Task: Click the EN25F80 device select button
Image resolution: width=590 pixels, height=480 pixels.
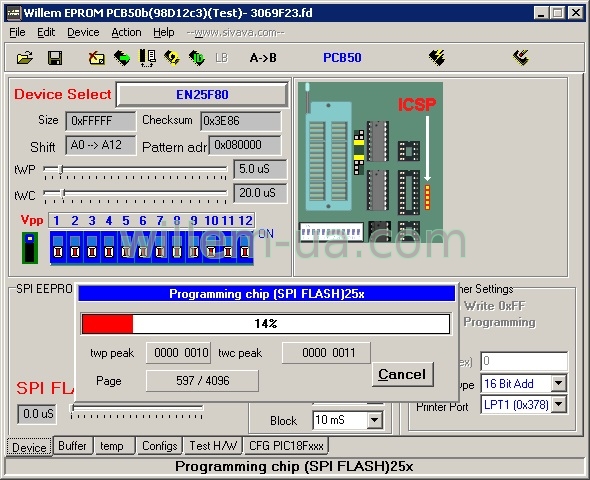Action: pos(202,94)
